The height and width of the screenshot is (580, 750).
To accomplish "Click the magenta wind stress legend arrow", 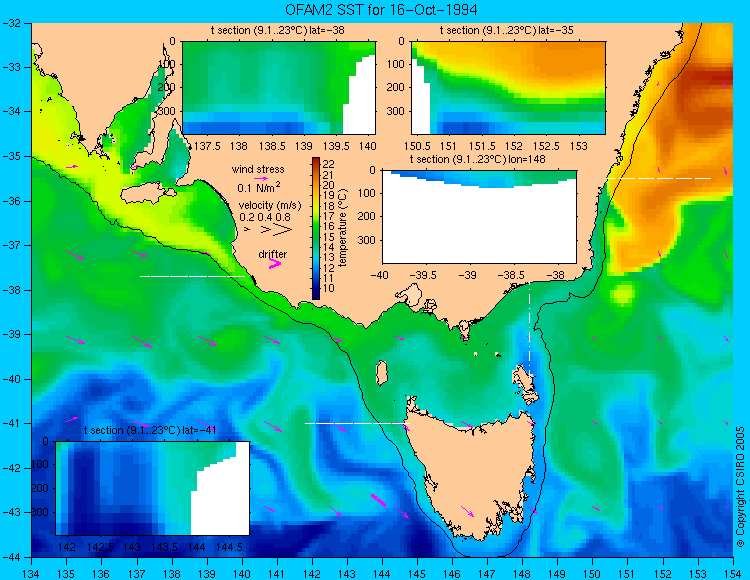I will click(x=261, y=178).
